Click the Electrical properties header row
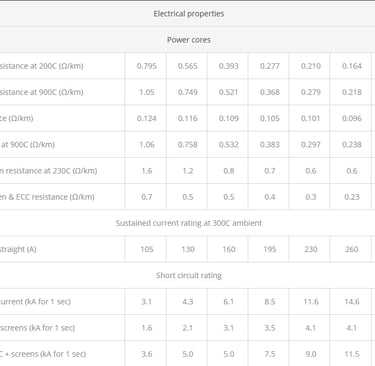The image size is (375, 366). click(187, 14)
